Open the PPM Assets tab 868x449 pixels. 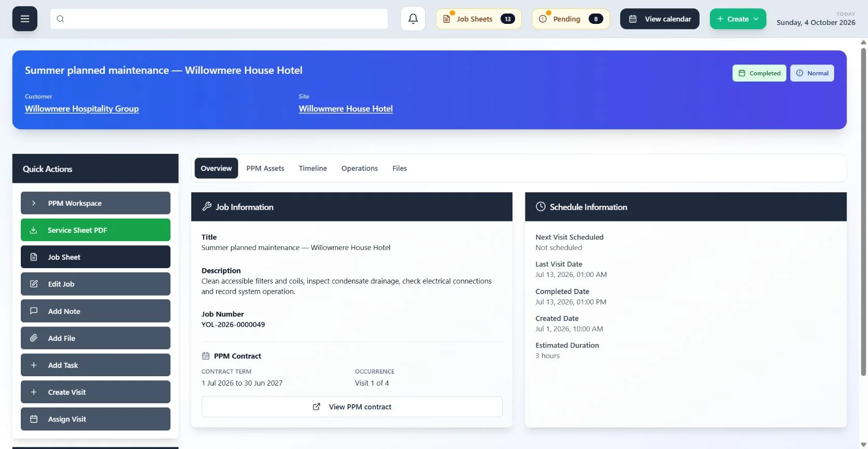pos(265,168)
